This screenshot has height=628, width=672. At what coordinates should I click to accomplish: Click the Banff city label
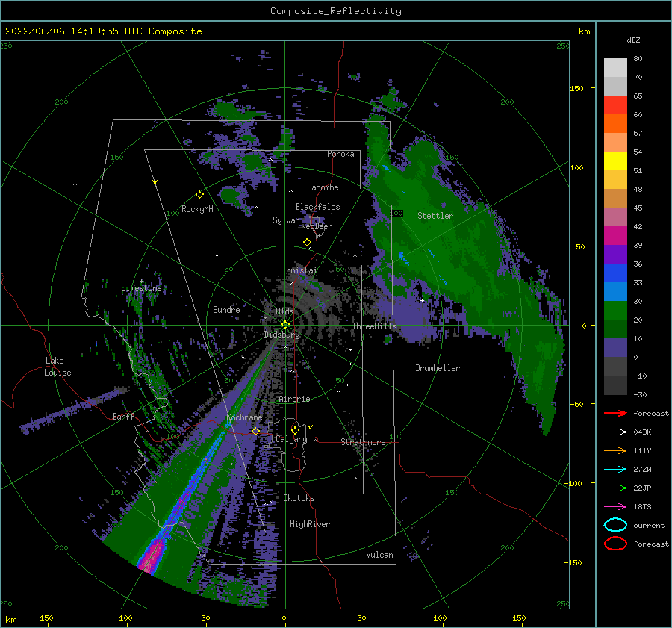click(x=123, y=416)
